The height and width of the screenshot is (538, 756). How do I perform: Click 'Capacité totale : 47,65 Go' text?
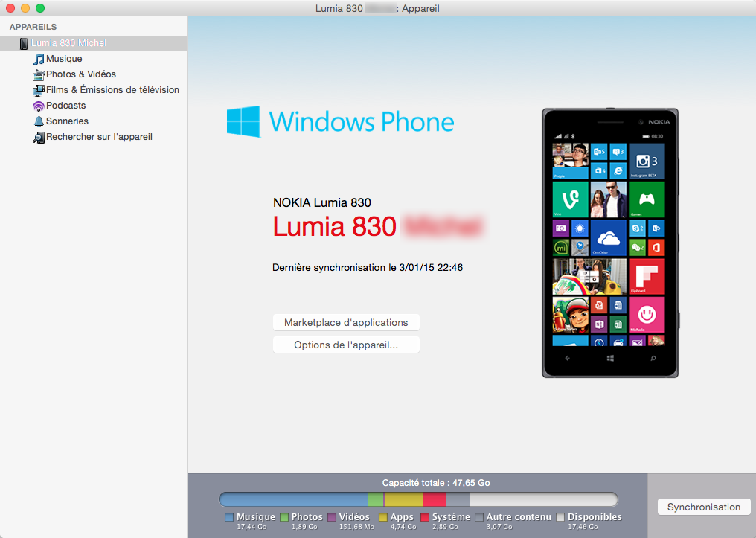point(436,483)
